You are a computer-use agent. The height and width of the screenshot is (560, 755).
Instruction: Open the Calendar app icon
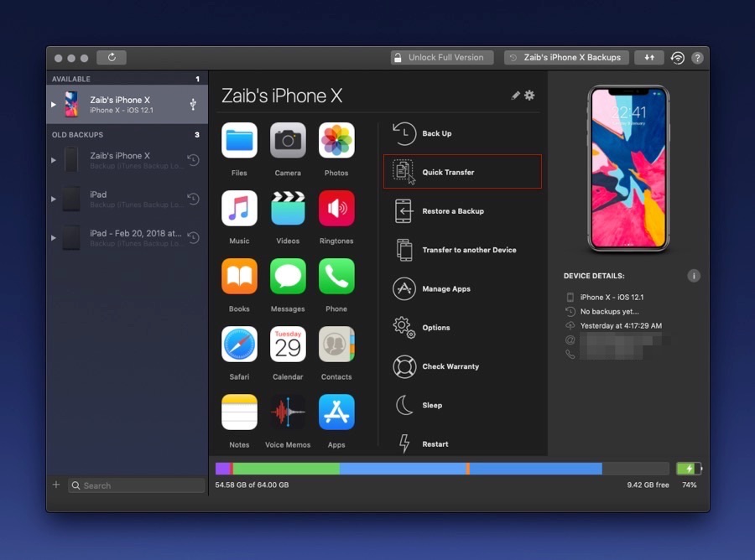[x=288, y=345]
